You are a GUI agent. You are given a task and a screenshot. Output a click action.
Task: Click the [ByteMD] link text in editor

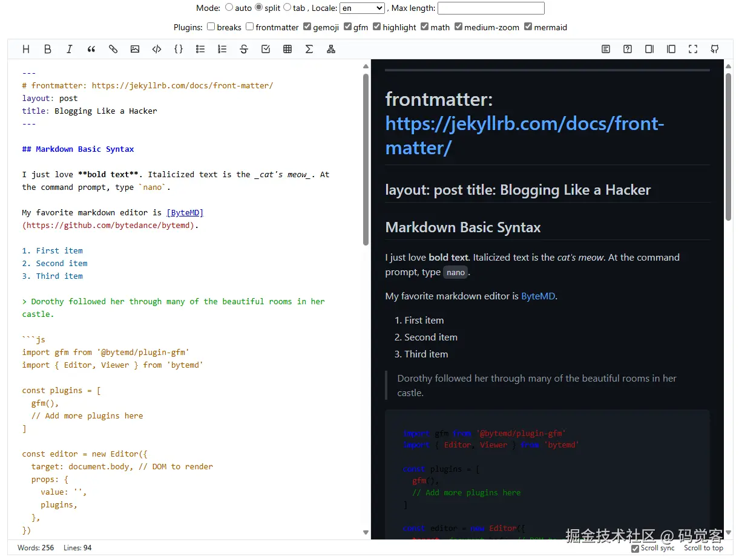click(x=185, y=213)
